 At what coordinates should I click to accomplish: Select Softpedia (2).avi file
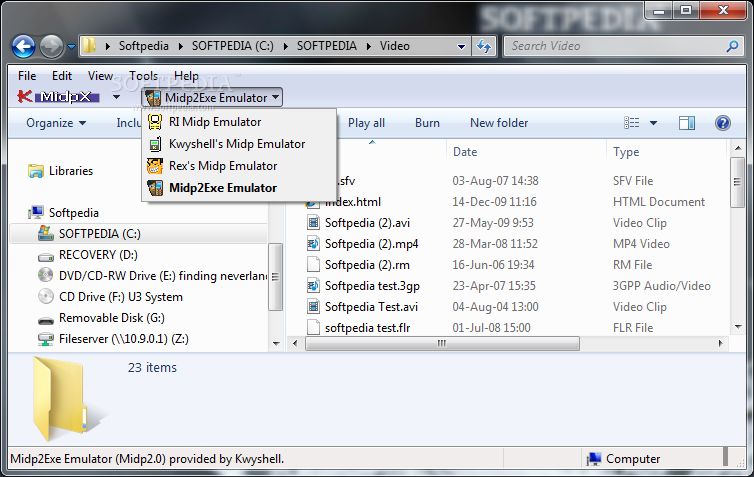pos(367,223)
